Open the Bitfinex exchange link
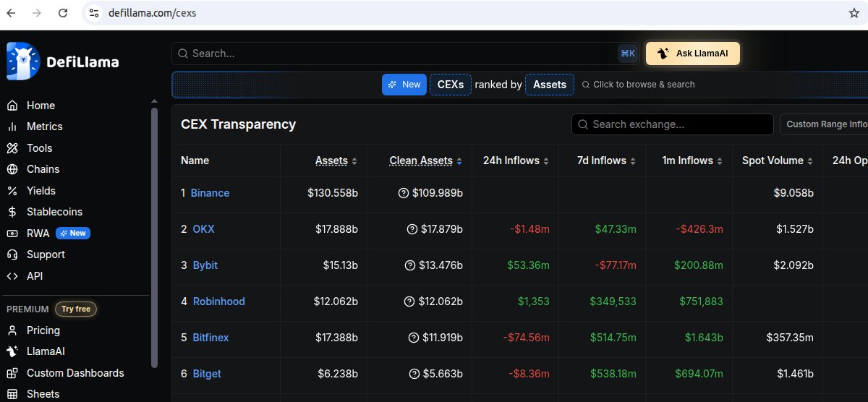 (210, 338)
